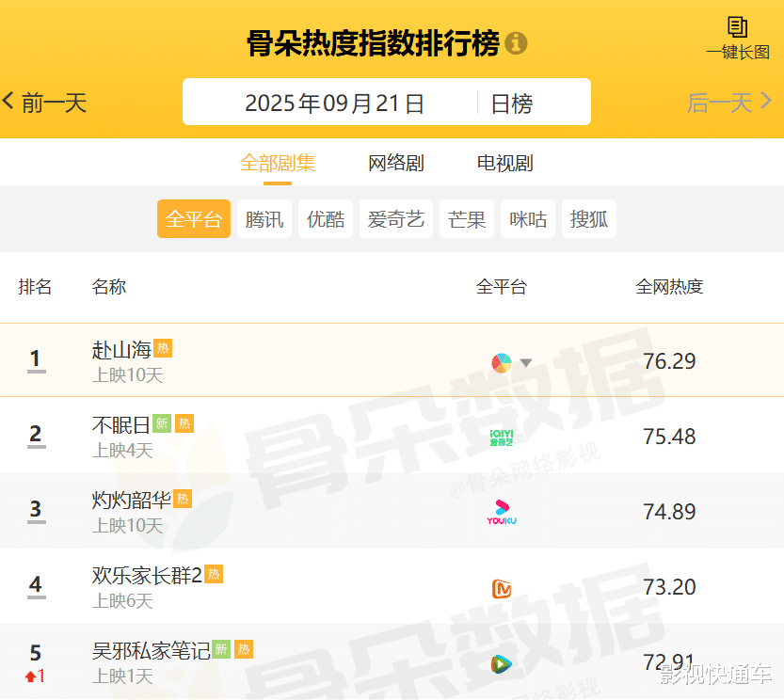The width and height of the screenshot is (784, 700).
Task: Click the 热 badge next to 欢乐家长群2
Action: tap(214, 574)
